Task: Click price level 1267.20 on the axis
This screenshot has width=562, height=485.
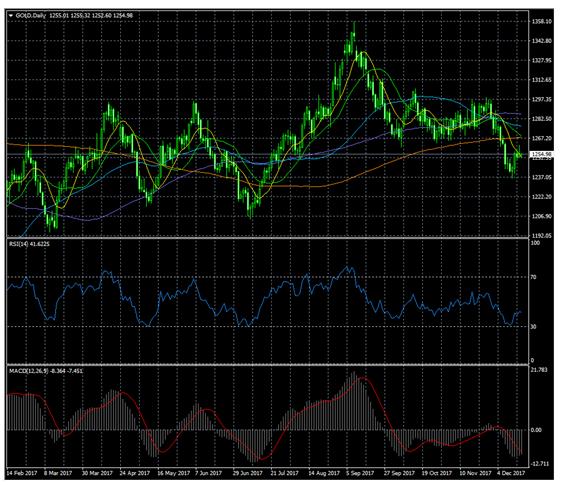Action: [542, 138]
